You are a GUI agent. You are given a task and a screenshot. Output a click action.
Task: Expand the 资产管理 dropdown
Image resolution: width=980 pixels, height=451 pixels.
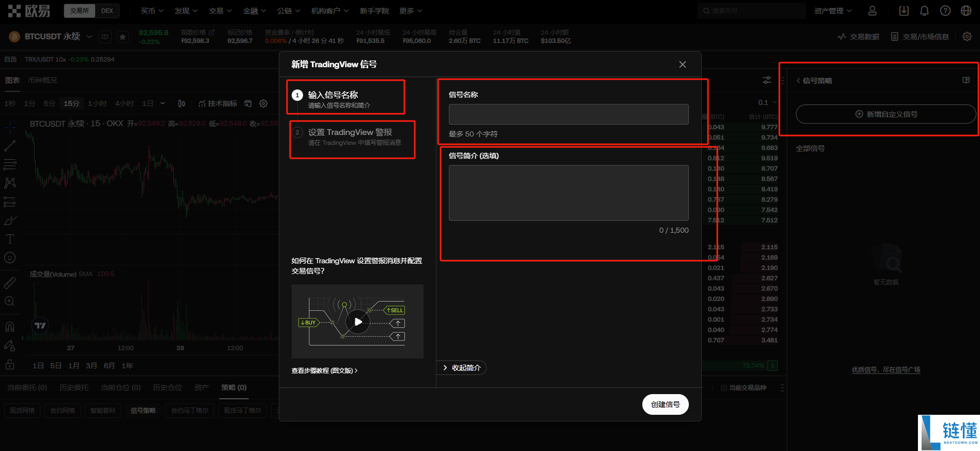(833, 11)
